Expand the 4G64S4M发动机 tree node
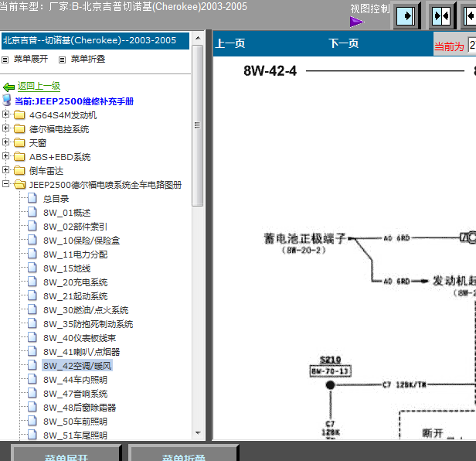 point(5,114)
